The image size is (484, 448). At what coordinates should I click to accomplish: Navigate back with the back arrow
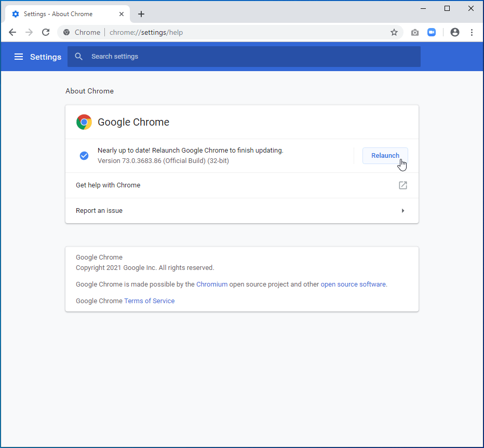click(x=12, y=32)
